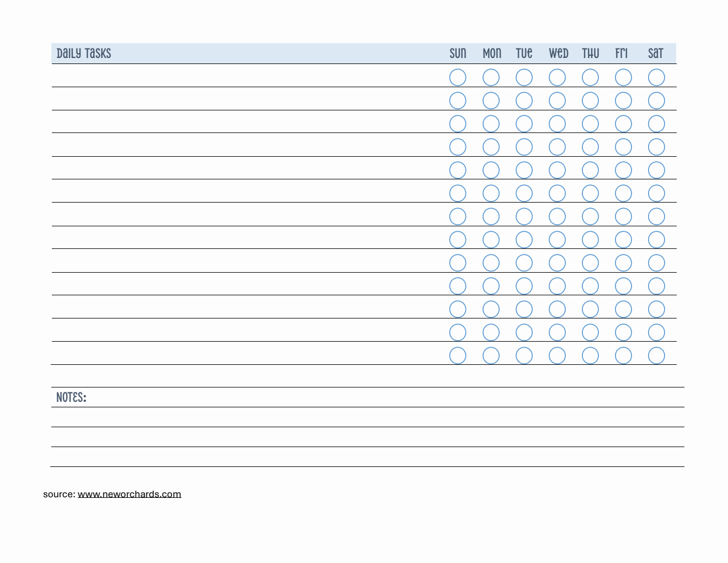The height and width of the screenshot is (563, 728).
Task: Click the Daily Tasks header label
Action: tap(84, 54)
